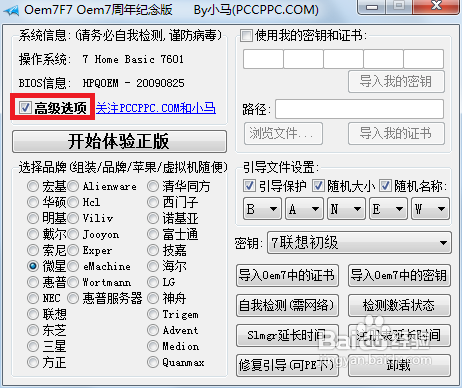
Task: Select the 明基 radio button
Action: [x=33, y=218]
